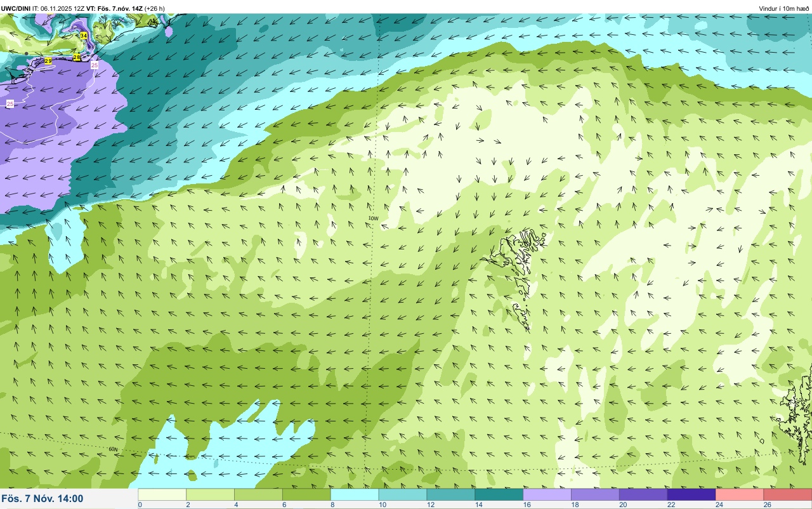Click the title 'Vindur í 10m hæð'
The width and height of the screenshot is (812, 509).
[784, 8]
